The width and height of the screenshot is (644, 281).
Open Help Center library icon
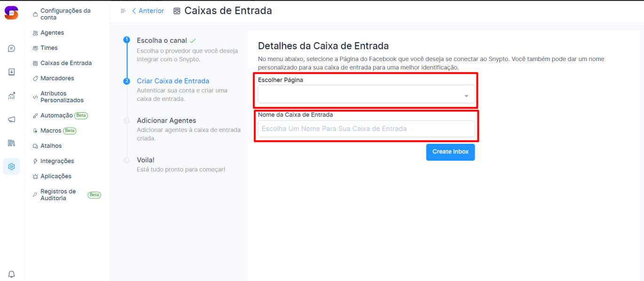coord(12,143)
